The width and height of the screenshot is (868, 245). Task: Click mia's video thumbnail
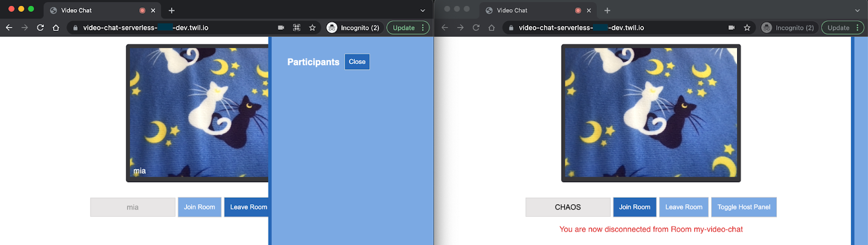(198, 113)
